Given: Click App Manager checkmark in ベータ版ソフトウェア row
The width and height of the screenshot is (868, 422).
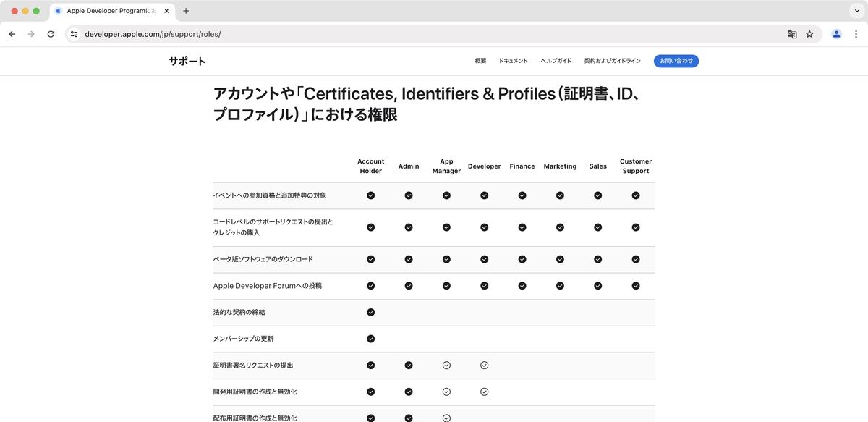Looking at the screenshot, I should click(446, 259).
